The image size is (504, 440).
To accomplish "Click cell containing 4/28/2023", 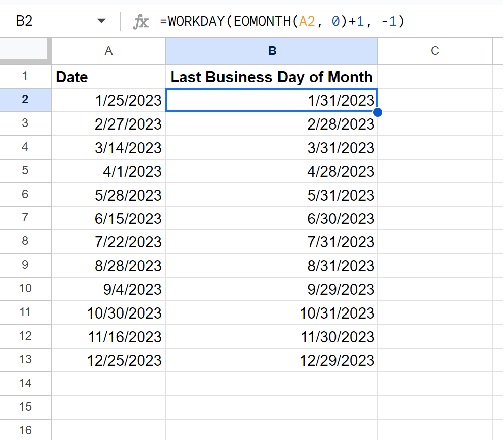I will point(272,171).
